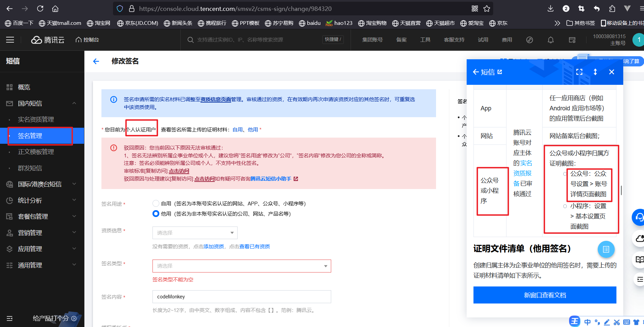This screenshot has height=327, width=644.
Task: Toggle the Tencent Cloud hamburger menu
Action: point(10,40)
